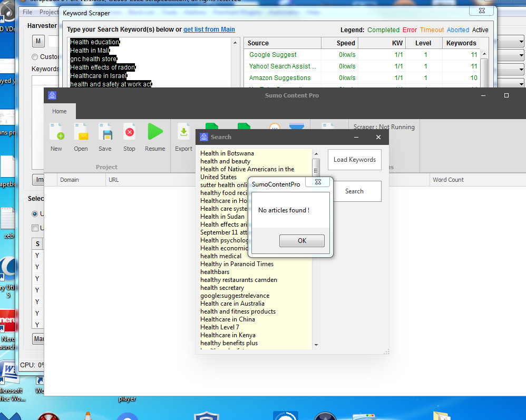Select the radio button in ScrapeBox's Select section

pos(35,214)
